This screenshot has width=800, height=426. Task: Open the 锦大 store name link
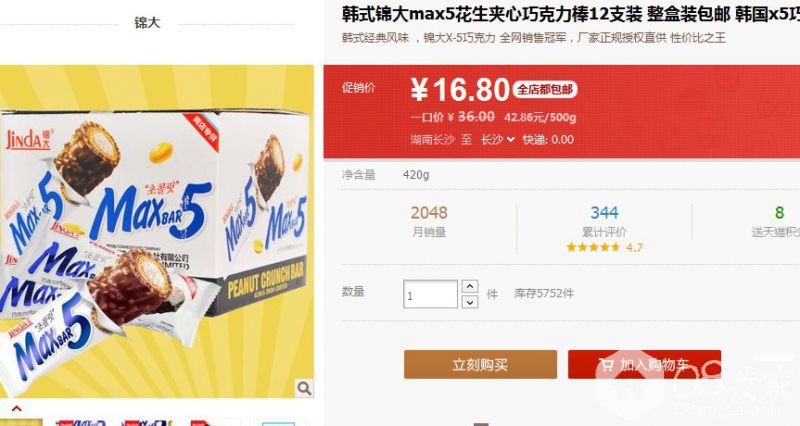click(x=147, y=23)
